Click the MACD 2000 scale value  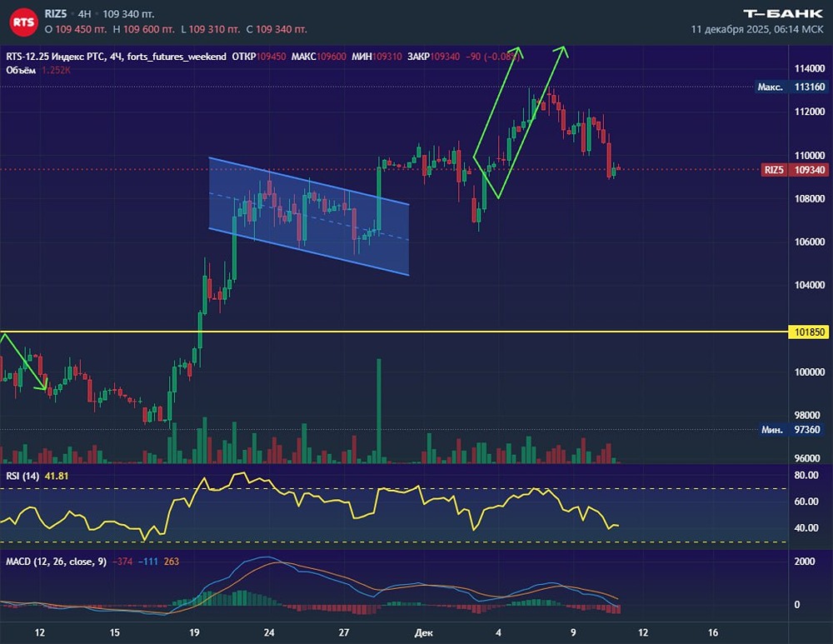click(x=805, y=562)
